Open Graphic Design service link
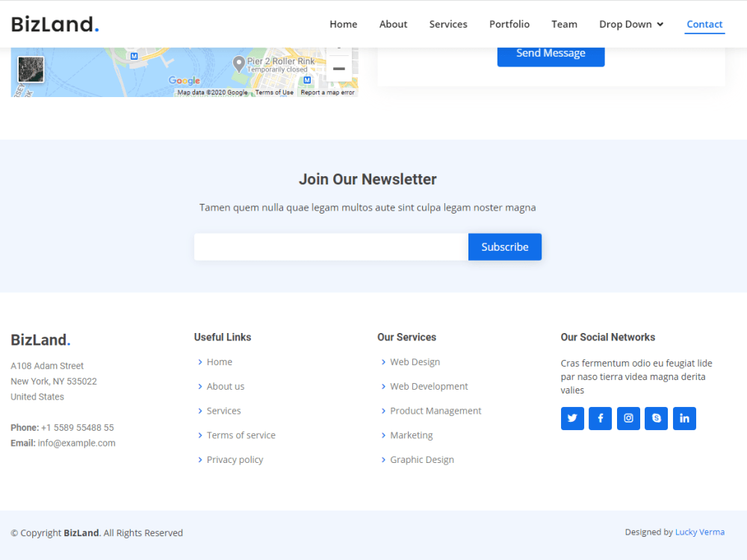This screenshot has height=560, width=747. 421,459
